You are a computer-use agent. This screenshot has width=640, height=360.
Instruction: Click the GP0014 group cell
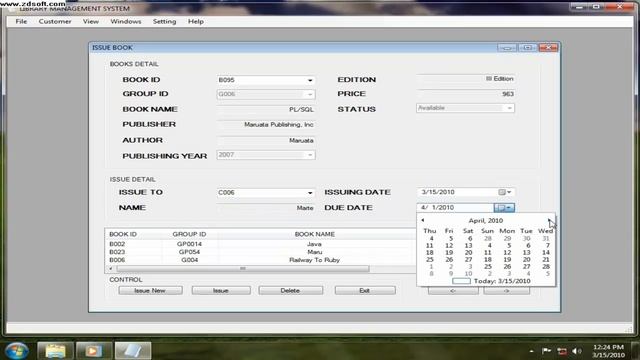coord(189,244)
